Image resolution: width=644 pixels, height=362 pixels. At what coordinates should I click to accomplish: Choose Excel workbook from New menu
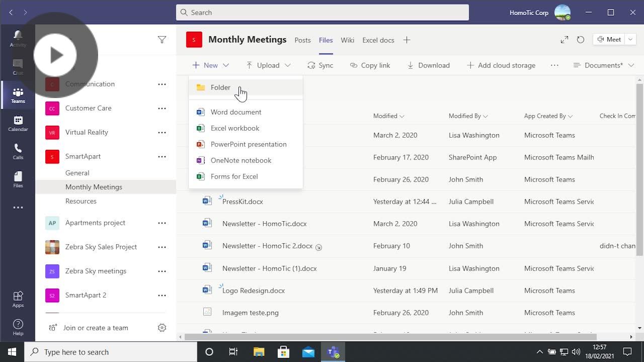click(x=246, y=128)
